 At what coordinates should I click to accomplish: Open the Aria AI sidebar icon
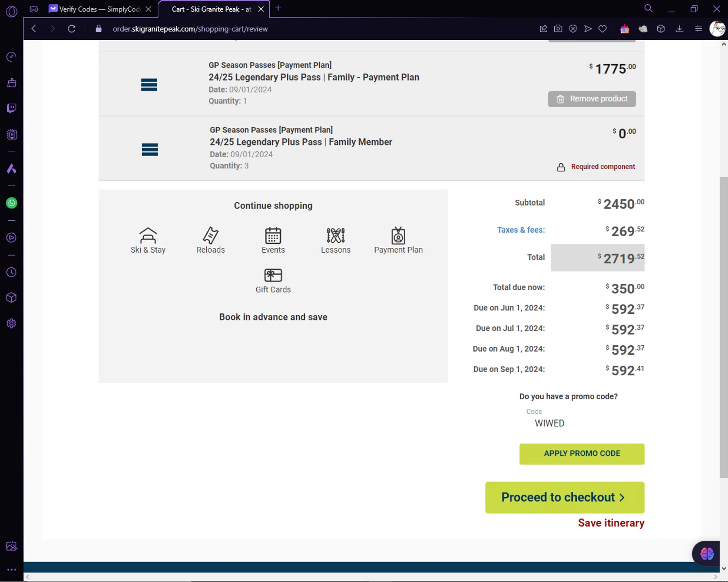click(12, 169)
